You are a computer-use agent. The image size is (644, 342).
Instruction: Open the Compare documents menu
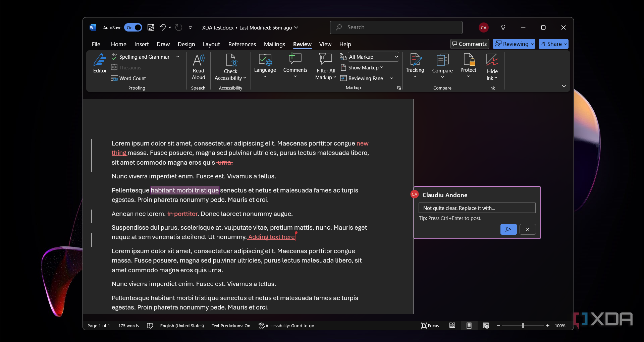[x=442, y=66]
